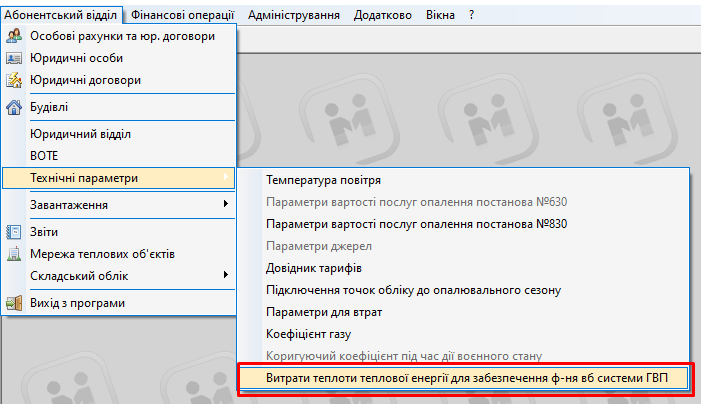Click the Юридичні договори document icon
Screen dimensions: 701x404
(14, 80)
